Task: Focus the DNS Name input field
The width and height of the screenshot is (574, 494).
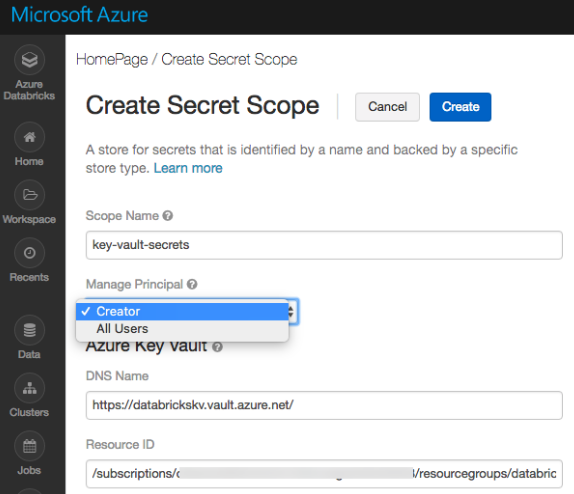Action: pyautogui.click(x=324, y=405)
